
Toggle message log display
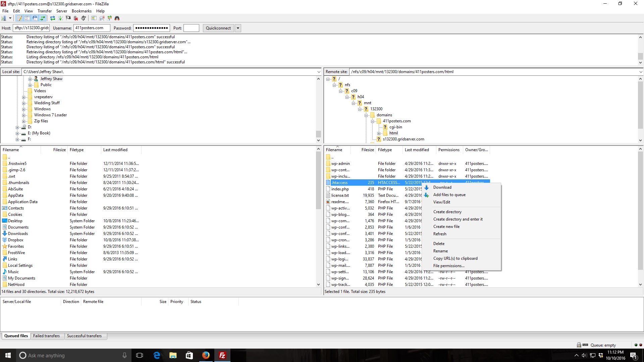pos(19,18)
